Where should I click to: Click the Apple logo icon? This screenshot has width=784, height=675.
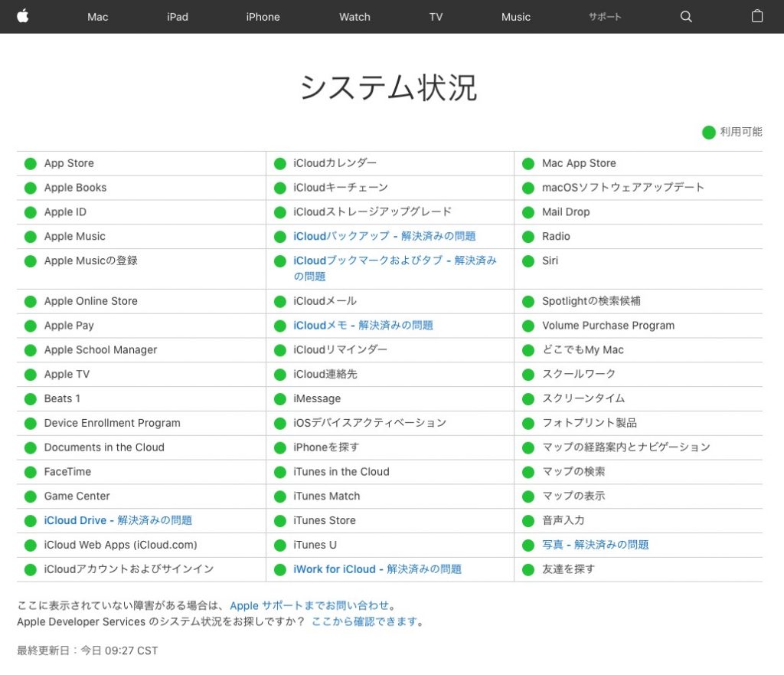pos(23,16)
